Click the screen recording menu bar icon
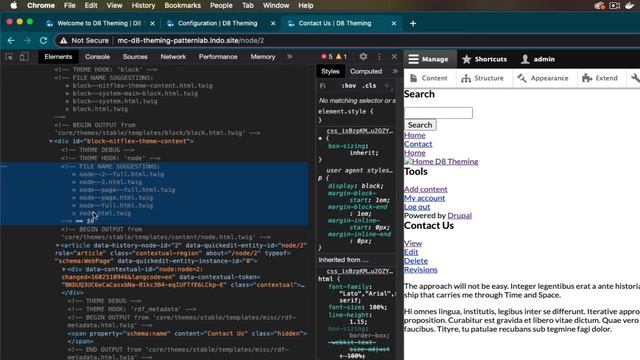This screenshot has width=640, height=360. point(615,5)
